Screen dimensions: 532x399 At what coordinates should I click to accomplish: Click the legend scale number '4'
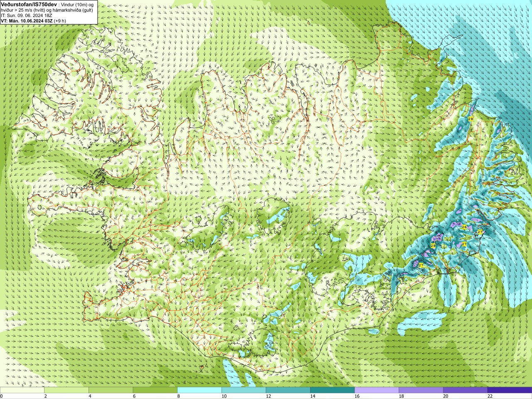[90, 396]
